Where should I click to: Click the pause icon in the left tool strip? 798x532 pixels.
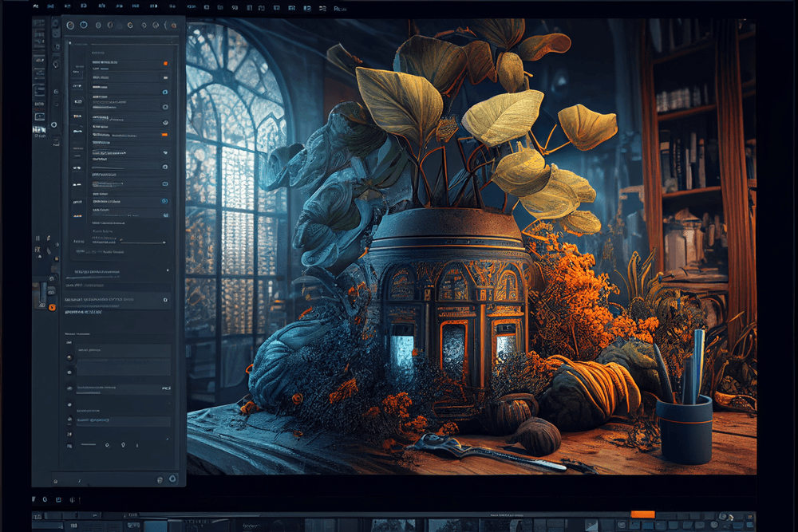click(38, 238)
